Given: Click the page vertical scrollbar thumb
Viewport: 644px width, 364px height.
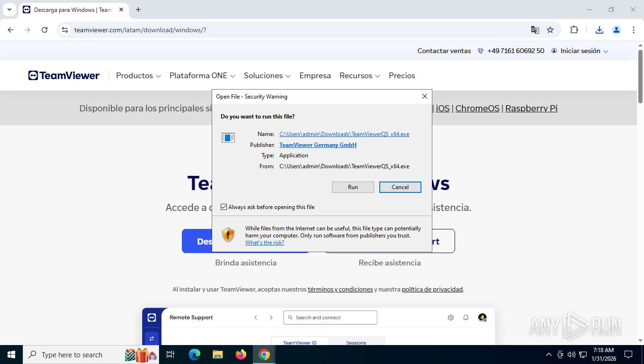Looking at the screenshot, I should click(640, 77).
